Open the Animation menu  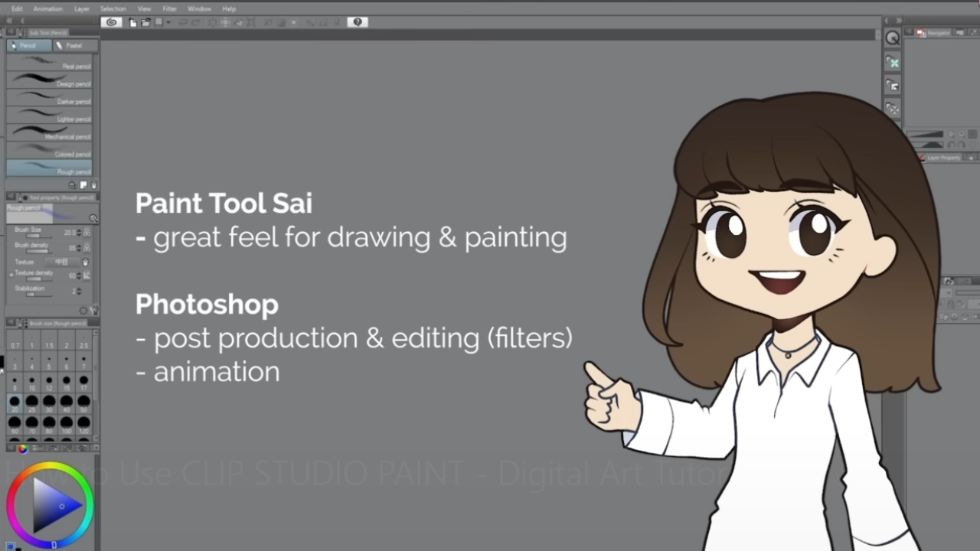(x=48, y=8)
